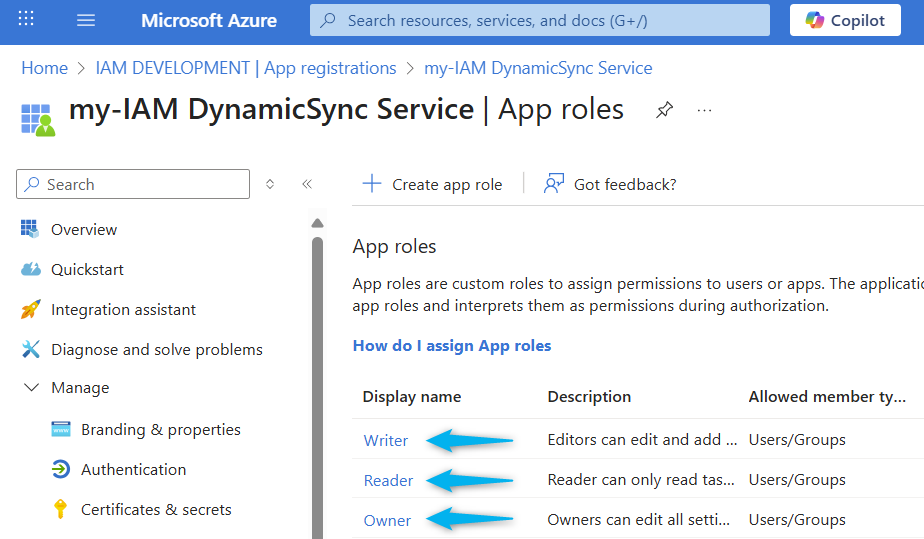Click the Certificates & secrets key icon
This screenshot has width=924, height=539.
pos(60,509)
